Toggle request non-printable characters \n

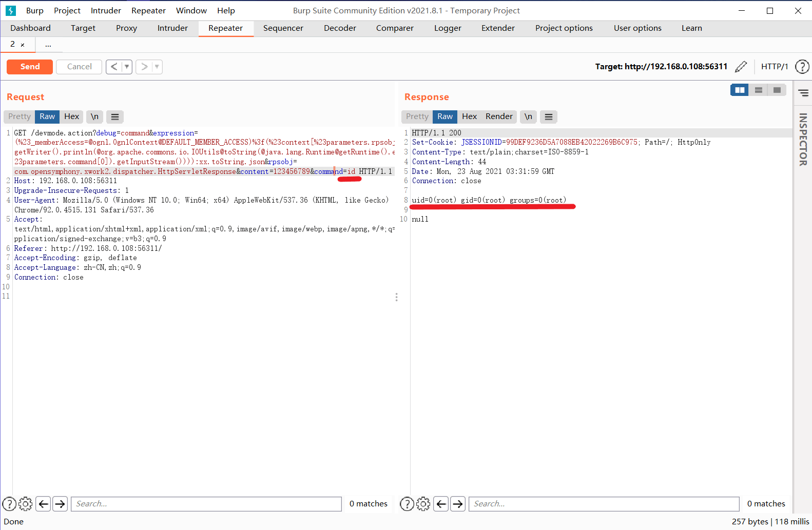[94, 117]
